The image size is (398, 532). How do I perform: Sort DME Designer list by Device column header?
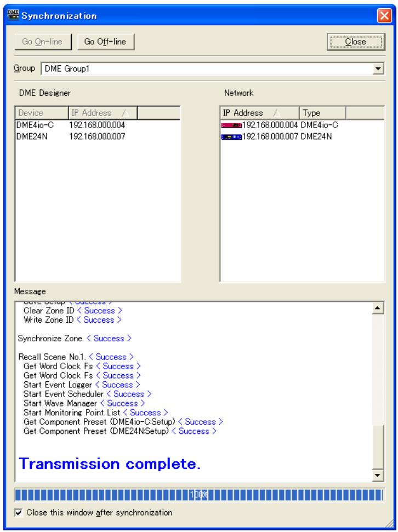coord(42,113)
